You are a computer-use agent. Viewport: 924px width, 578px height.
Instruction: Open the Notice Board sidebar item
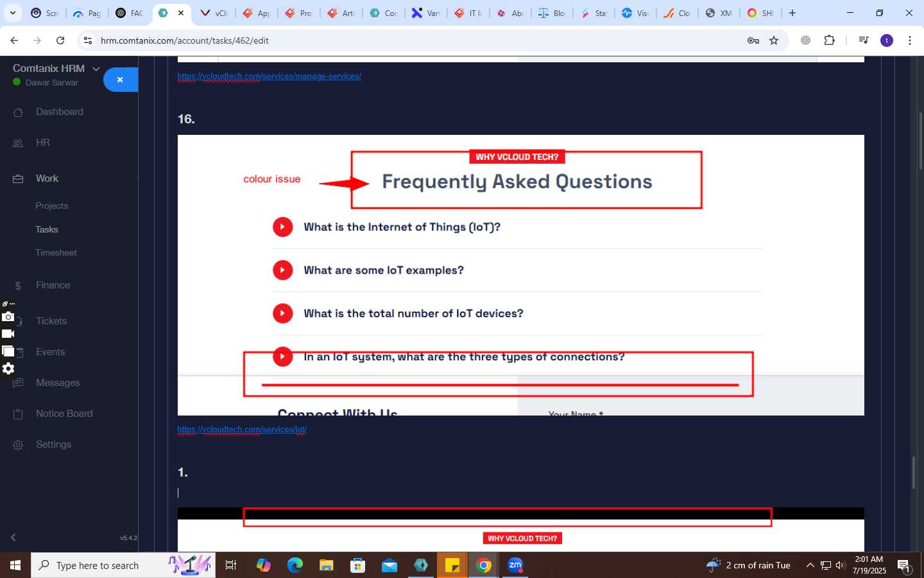point(64,414)
